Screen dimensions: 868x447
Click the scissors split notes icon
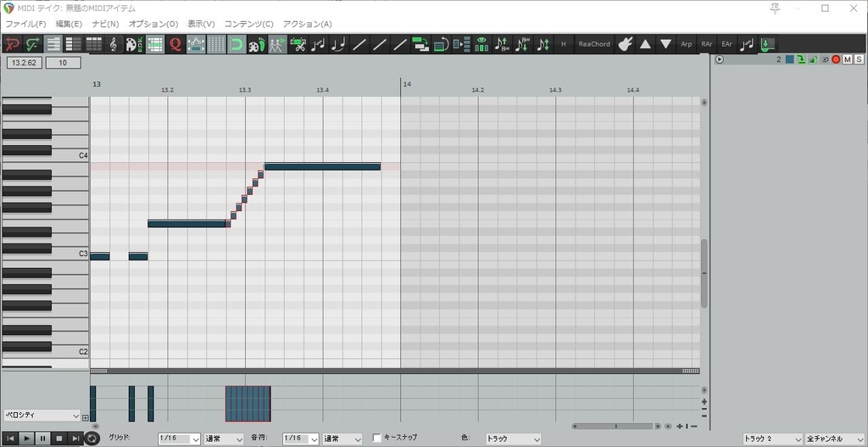pyautogui.click(x=298, y=44)
